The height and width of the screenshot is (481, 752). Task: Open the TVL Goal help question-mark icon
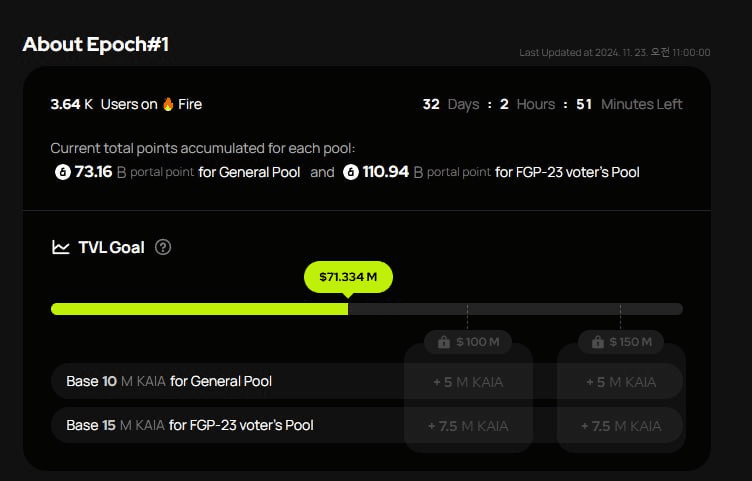(x=163, y=247)
